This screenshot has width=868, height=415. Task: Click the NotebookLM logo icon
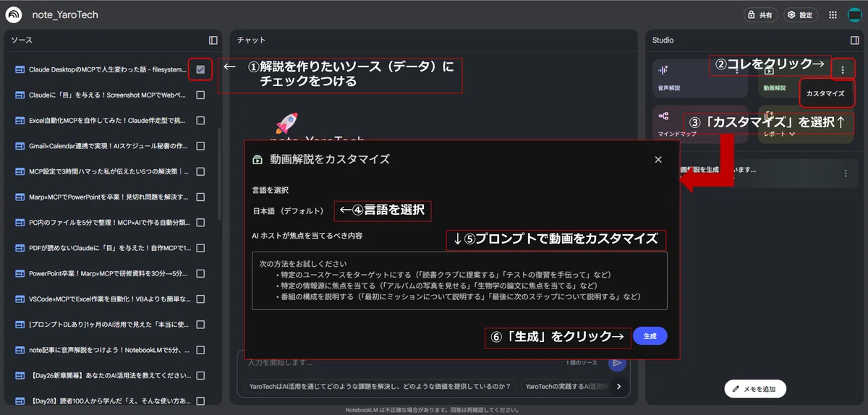(13, 14)
